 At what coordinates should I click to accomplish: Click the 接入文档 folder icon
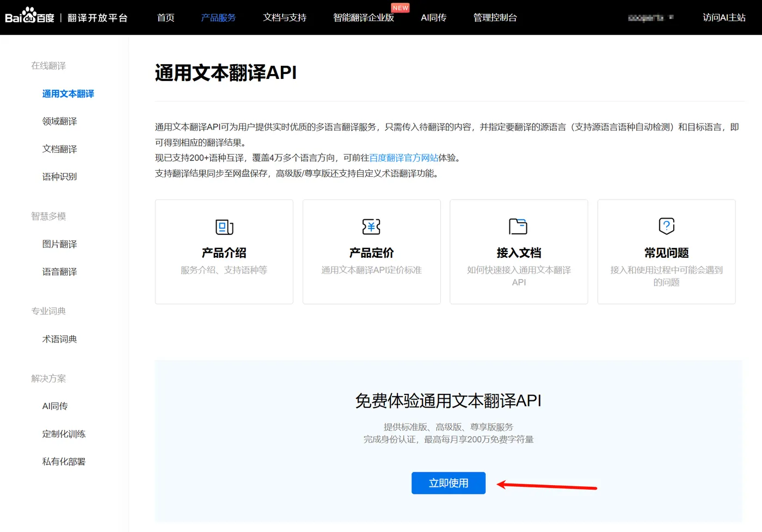518,226
